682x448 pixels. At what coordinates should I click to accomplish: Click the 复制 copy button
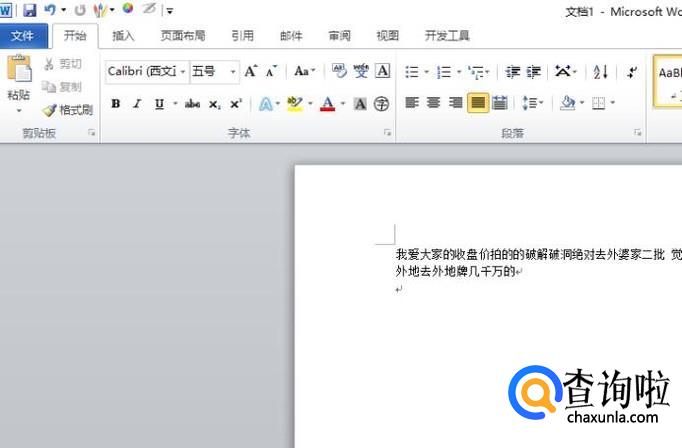(63, 87)
